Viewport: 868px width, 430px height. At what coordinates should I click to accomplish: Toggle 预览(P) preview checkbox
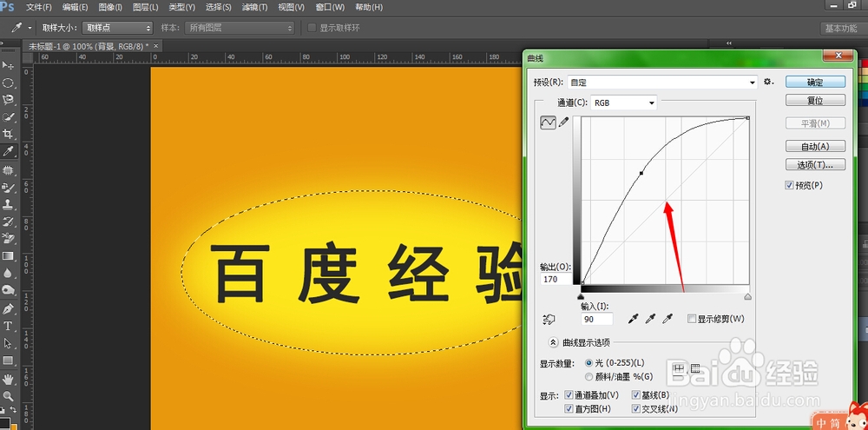[x=789, y=186]
